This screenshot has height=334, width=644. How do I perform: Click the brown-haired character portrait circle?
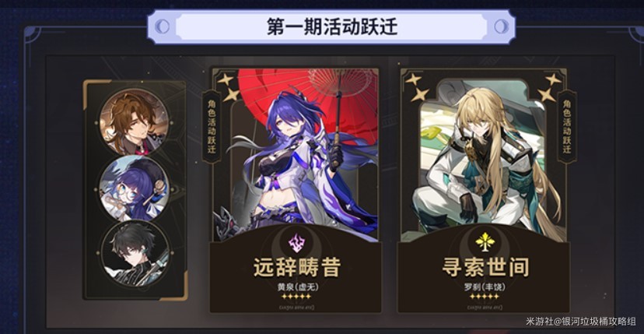coord(134,122)
